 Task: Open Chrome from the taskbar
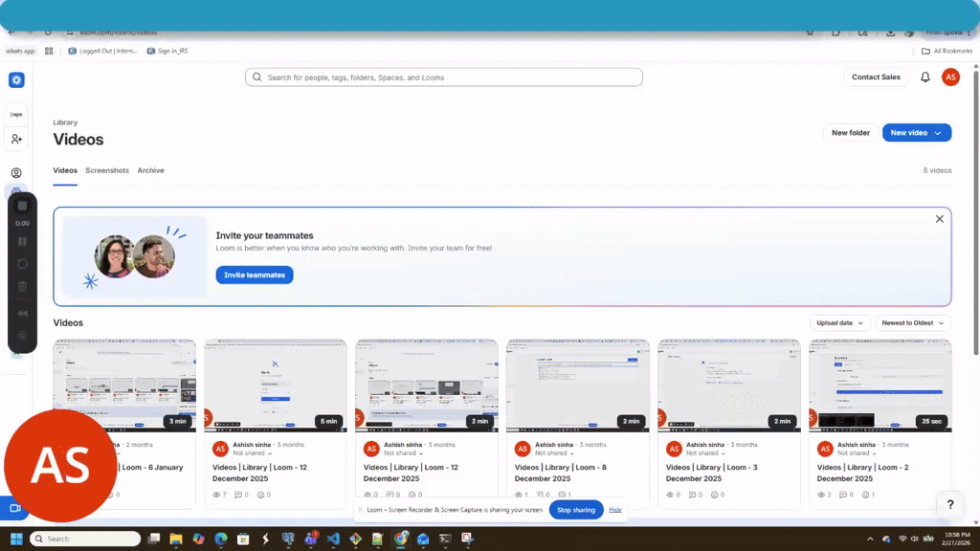tap(401, 539)
